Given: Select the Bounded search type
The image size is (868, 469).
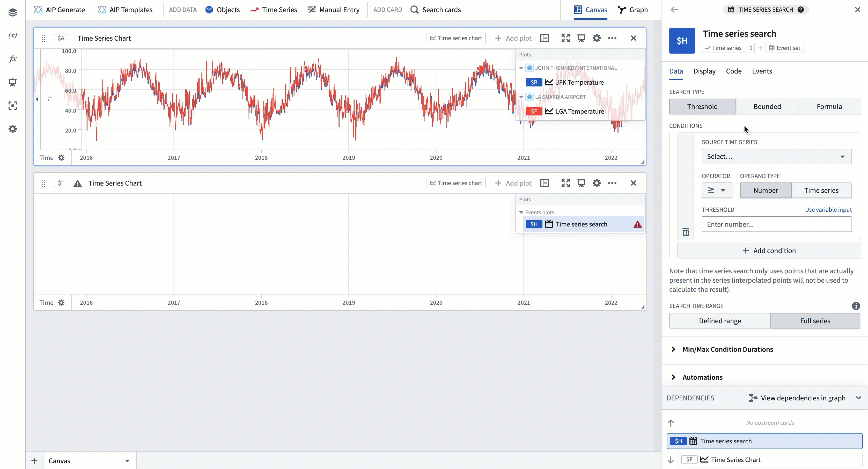Looking at the screenshot, I should tap(767, 106).
